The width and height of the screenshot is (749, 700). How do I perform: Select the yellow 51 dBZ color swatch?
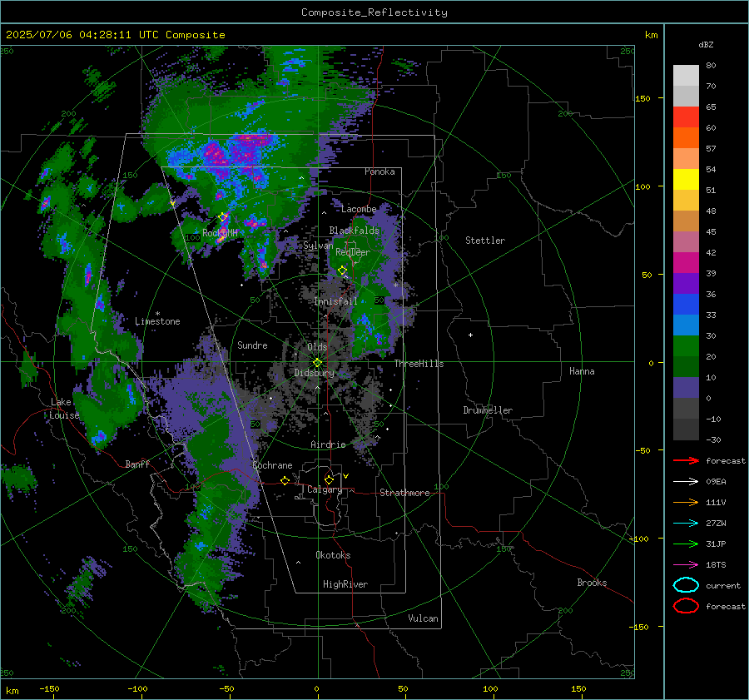tap(686, 179)
